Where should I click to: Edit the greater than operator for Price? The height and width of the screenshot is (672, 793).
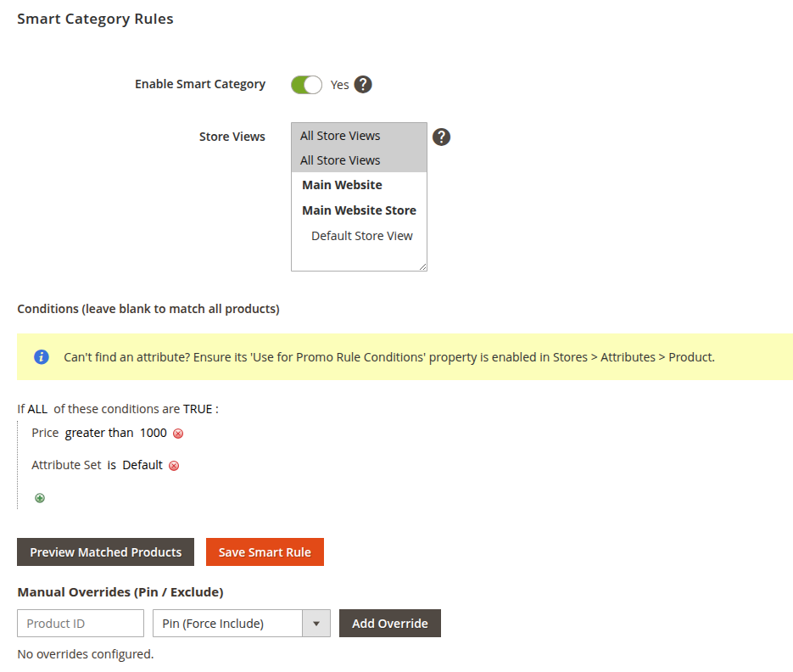tap(99, 434)
